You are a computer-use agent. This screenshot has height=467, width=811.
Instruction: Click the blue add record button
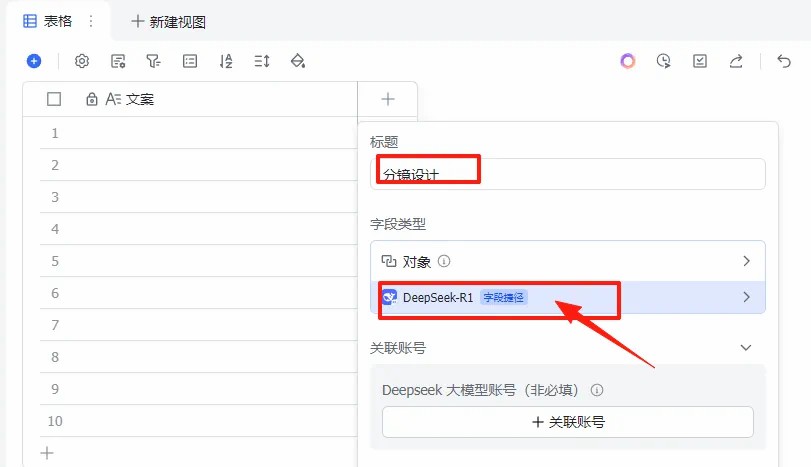click(x=34, y=61)
